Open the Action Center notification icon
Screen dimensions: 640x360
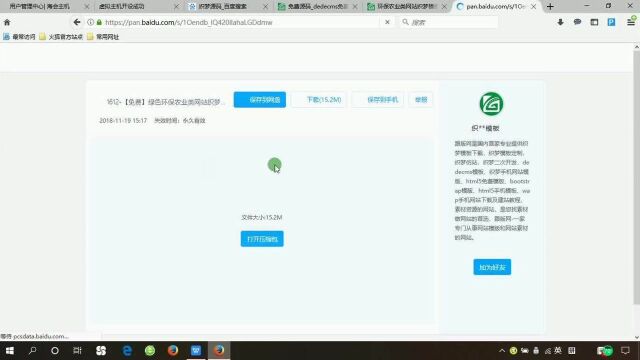point(625,351)
